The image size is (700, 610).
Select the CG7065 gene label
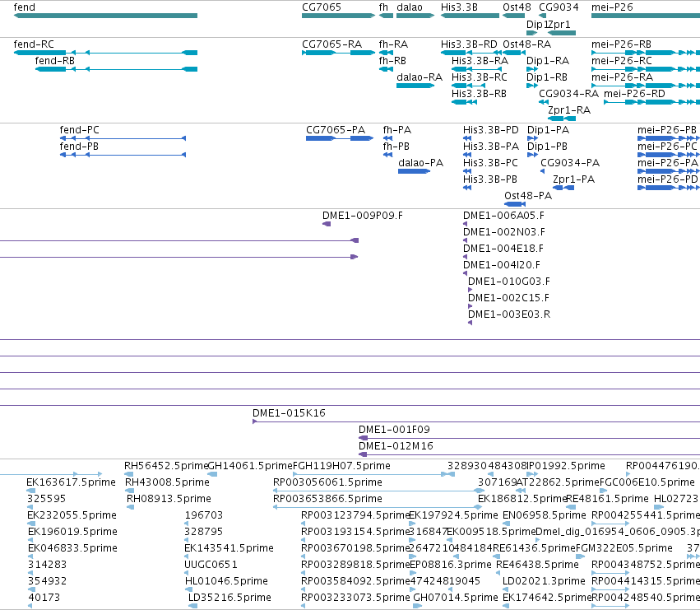[x=322, y=7]
